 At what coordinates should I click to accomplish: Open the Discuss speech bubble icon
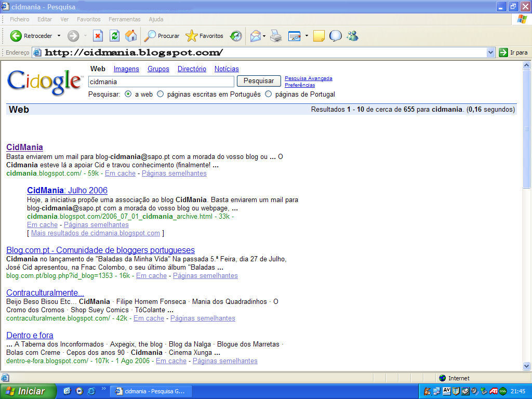click(335, 36)
